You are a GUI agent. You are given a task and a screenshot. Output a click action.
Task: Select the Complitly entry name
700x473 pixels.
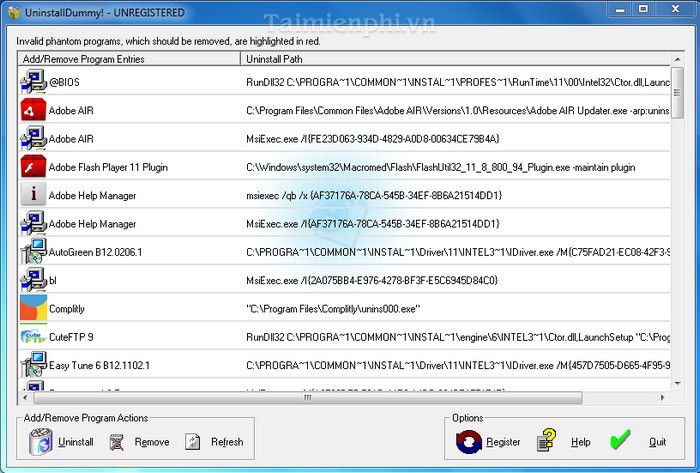67,309
